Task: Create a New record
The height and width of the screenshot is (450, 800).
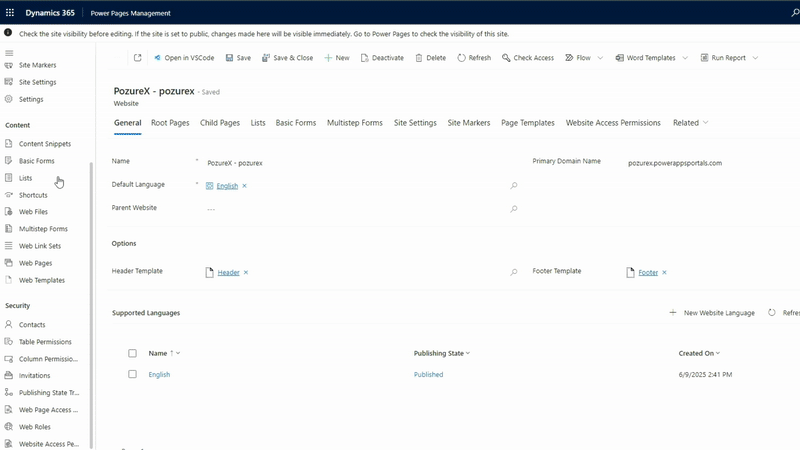Action: tap(337, 58)
